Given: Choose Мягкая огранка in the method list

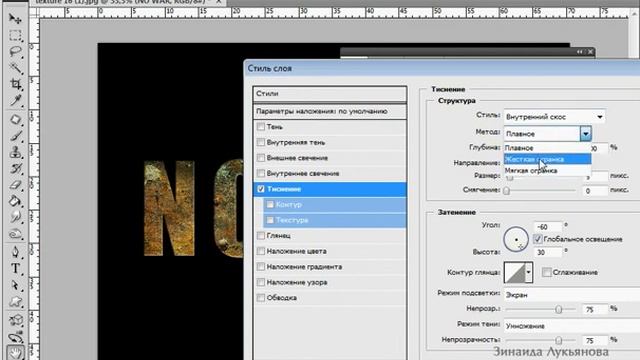Looking at the screenshot, I should click(x=547, y=171).
